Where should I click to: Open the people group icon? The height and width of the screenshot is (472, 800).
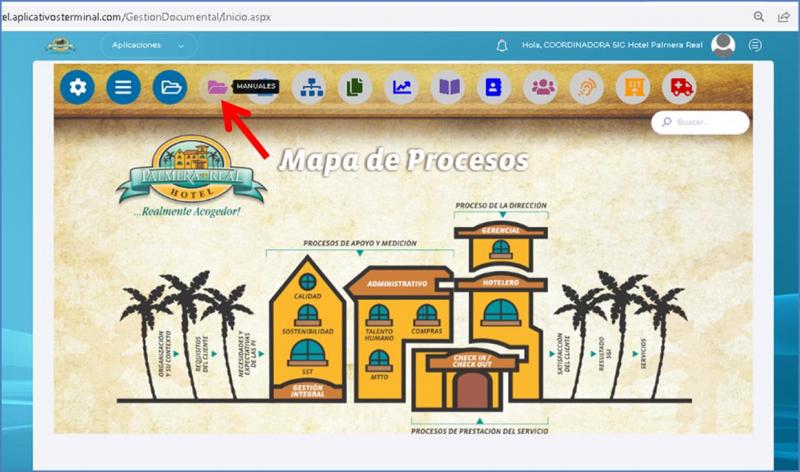pos(541,87)
